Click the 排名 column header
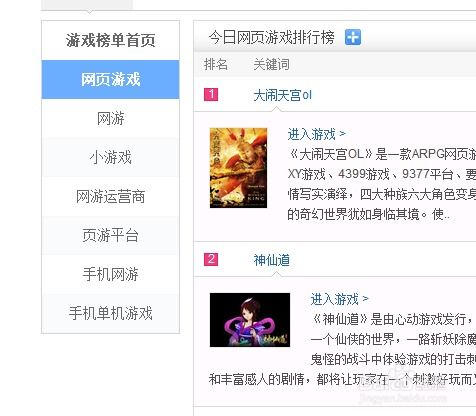This screenshot has width=476, height=416. tap(216, 64)
